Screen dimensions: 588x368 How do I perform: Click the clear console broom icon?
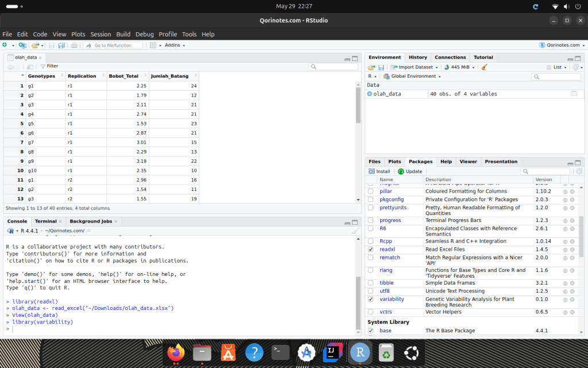[355, 231]
